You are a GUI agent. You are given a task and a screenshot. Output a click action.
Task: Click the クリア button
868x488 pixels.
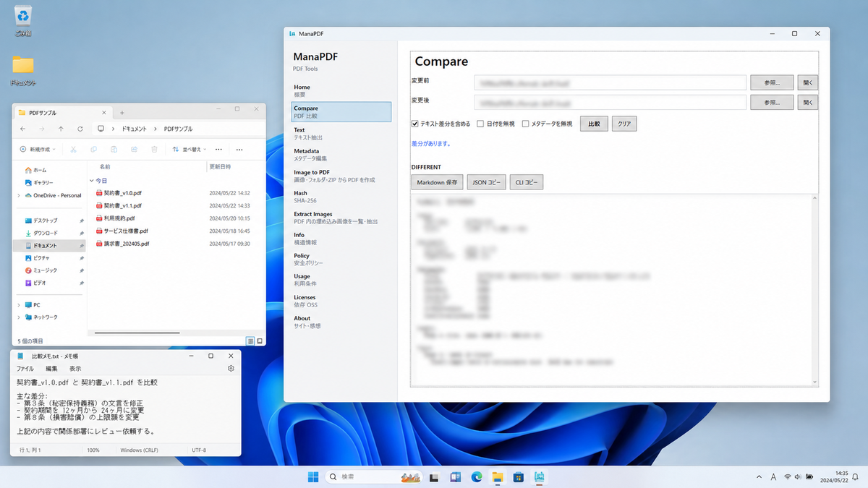tap(624, 124)
